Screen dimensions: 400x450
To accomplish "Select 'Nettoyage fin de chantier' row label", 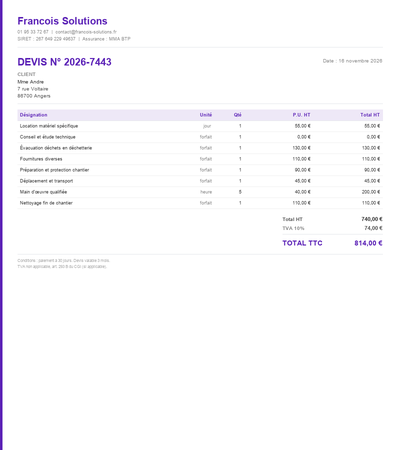I will tap(46, 203).
